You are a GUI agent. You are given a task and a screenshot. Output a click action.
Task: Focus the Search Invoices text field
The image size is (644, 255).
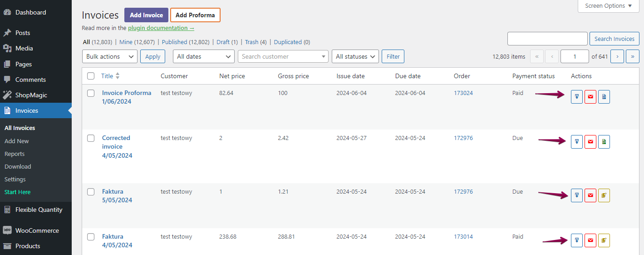[x=547, y=39]
